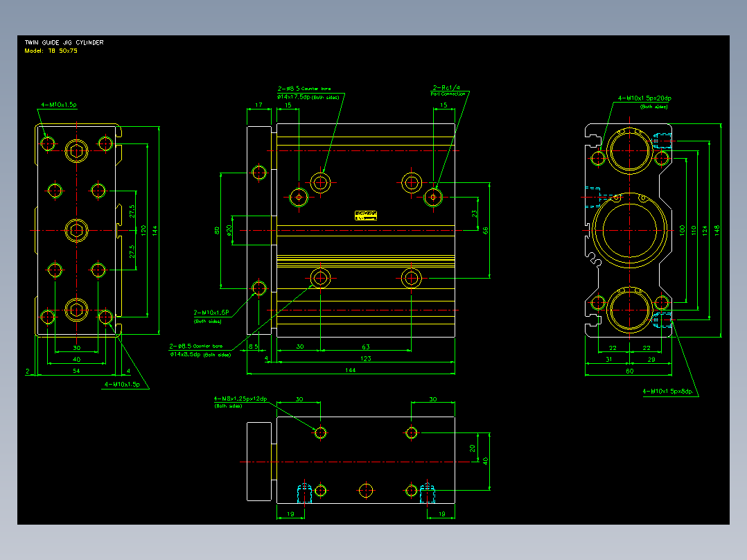
Task: Click the '17' plate thickness dimension
Action: point(258,105)
